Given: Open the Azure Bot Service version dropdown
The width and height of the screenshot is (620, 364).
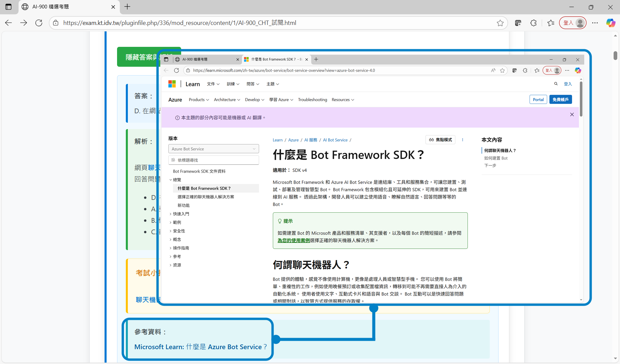Looking at the screenshot, I should pyautogui.click(x=213, y=149).
